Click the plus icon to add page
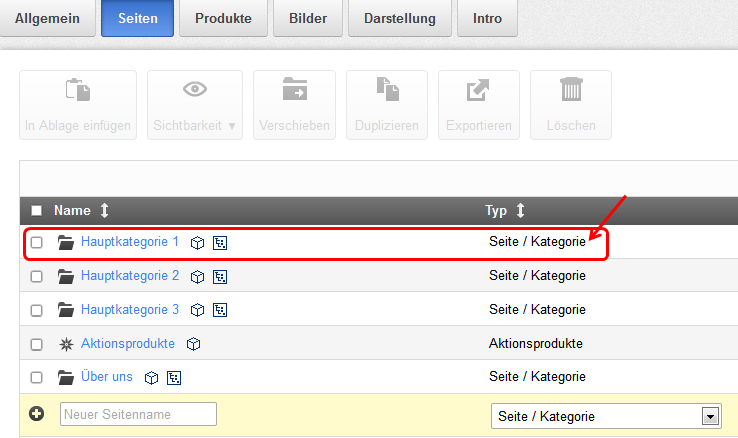 tap(37, 414)
